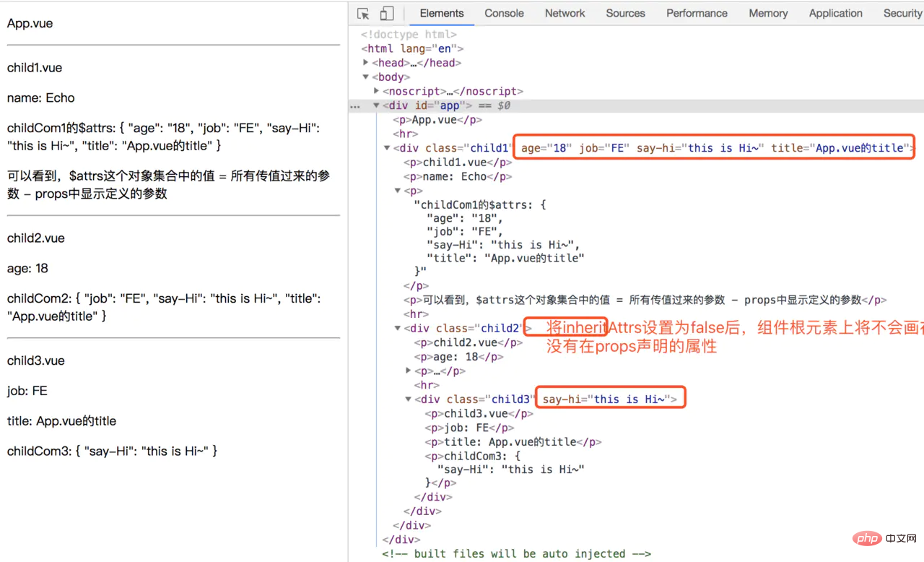Click child2.vue text in page preview
The width and height of the screenshot is (924, 562).
coord(35,238)
